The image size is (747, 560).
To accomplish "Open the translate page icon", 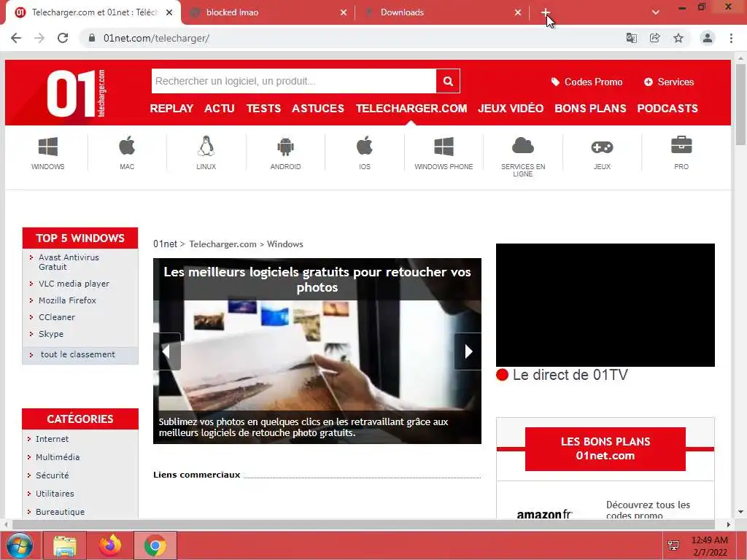I will point(631,38).
